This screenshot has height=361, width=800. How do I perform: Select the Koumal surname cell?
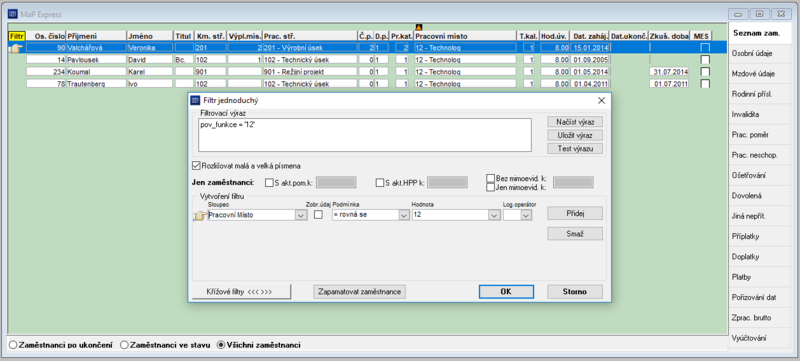(x=96, y=72)
